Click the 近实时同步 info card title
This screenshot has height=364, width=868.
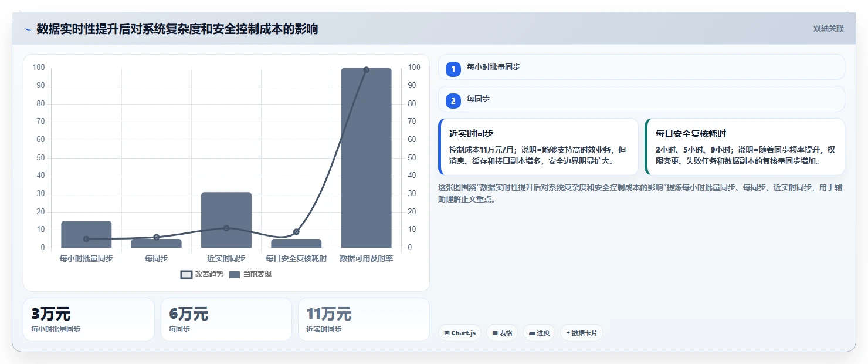click(471, 134)
